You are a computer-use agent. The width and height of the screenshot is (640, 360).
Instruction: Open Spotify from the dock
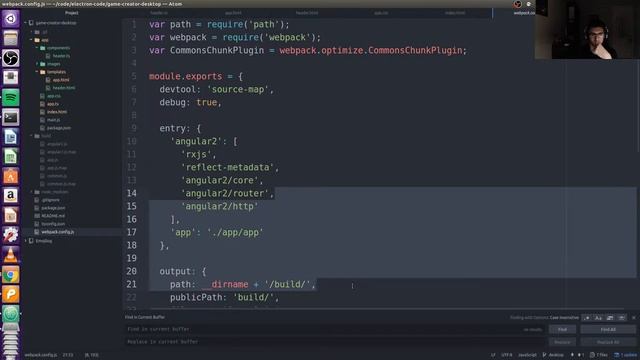pos(11,98)
